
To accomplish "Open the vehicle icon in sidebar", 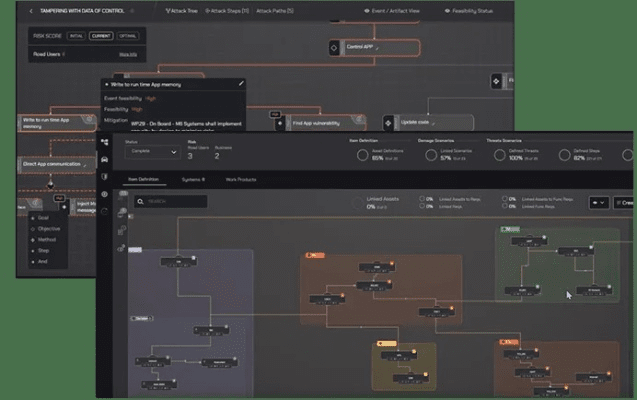I will pyautogui.click(x=106, y=158).
